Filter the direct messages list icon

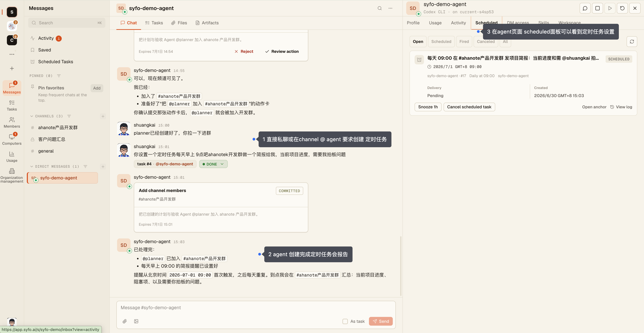pos(85,166)
